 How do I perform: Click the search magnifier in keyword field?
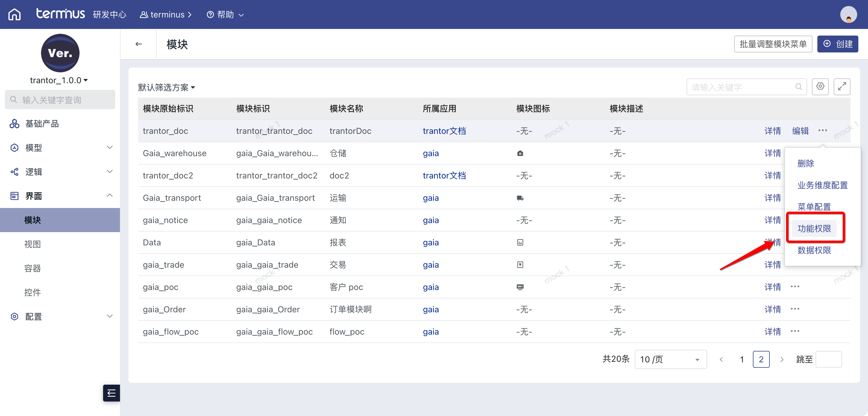799,87
